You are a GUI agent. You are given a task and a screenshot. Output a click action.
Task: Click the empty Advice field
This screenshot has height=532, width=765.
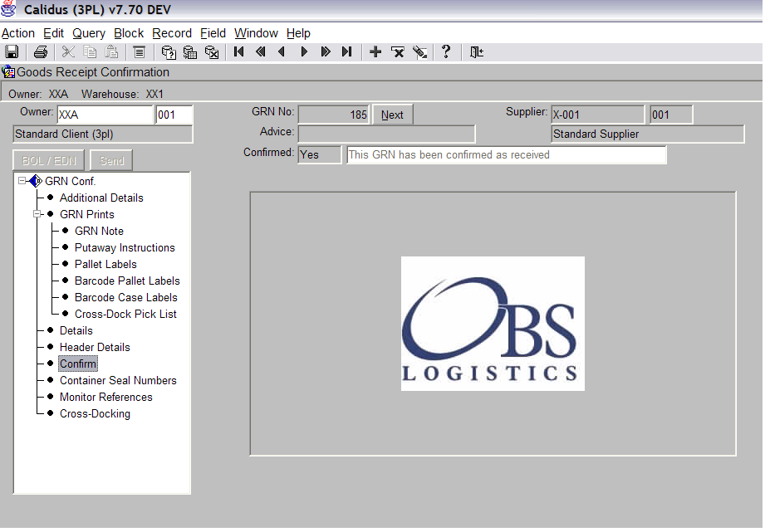click(386, 134)
